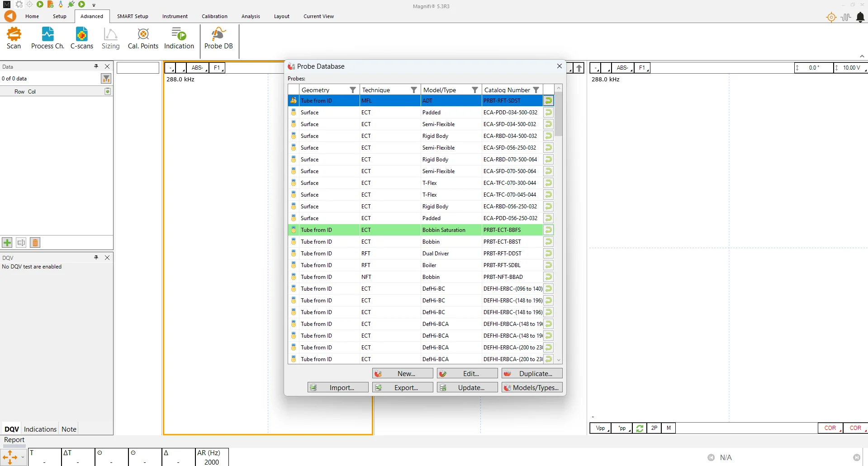Click the waveform signal icon at top right

846,17
